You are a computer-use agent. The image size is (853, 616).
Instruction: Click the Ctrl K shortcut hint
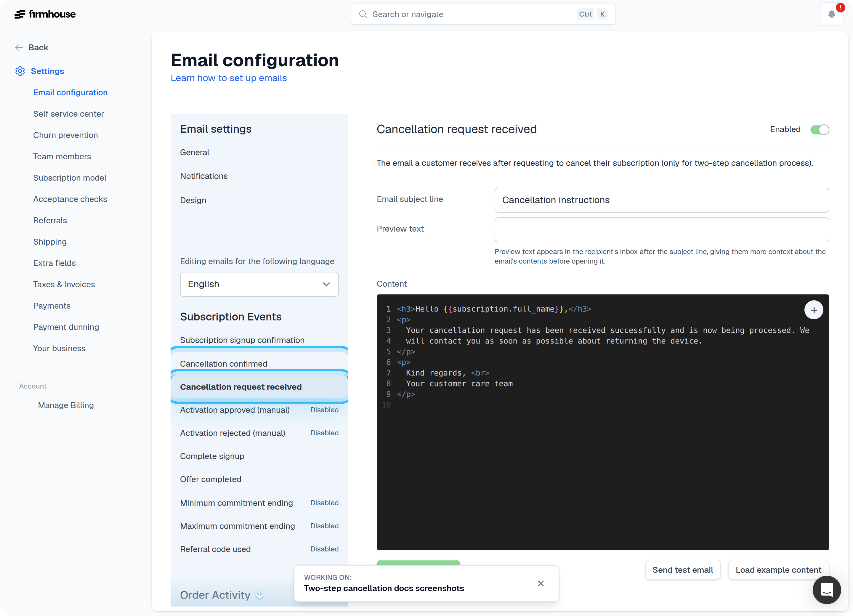point(592,14)
